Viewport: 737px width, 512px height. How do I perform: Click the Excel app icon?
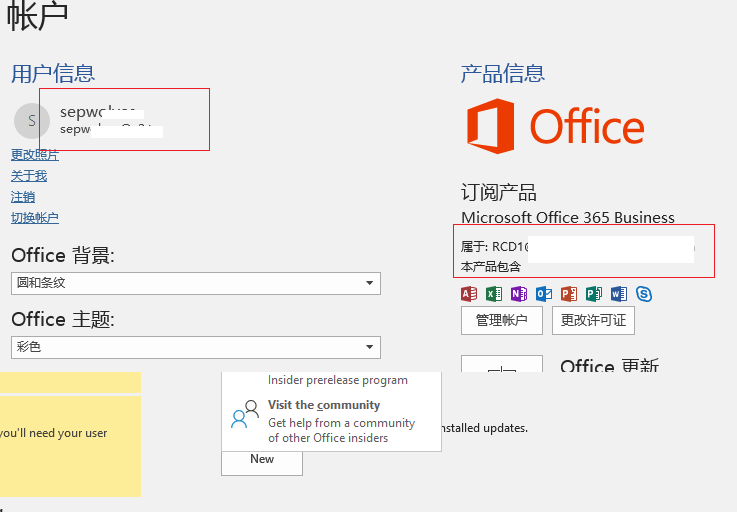[x=494, y=294]
